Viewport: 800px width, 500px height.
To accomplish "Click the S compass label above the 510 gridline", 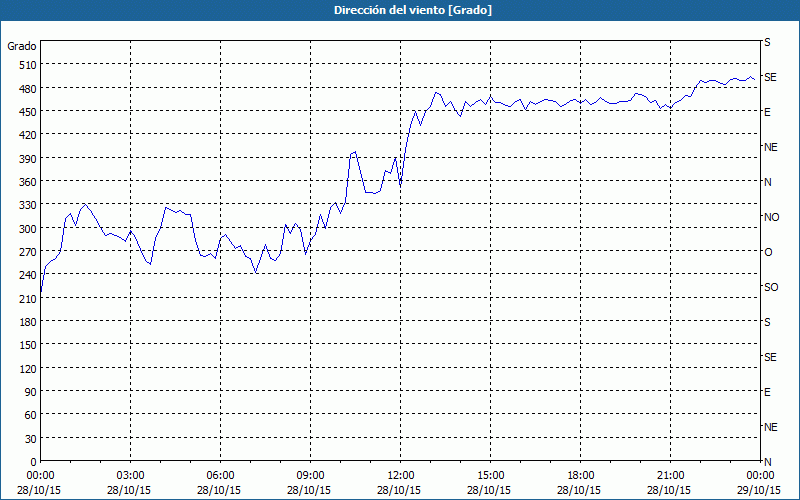I will [767, 42].
